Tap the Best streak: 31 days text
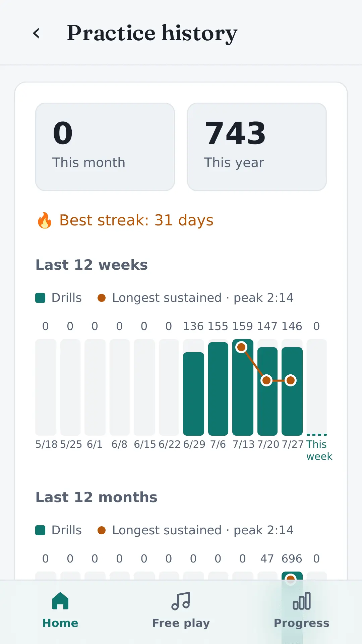Viewport: 362px width, 644px height. pos(136,220)
